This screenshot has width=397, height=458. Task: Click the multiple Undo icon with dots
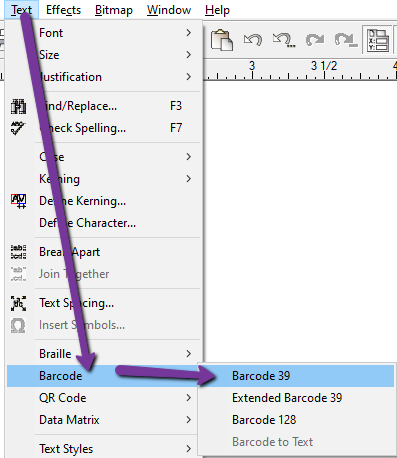[x=284, y=40]
